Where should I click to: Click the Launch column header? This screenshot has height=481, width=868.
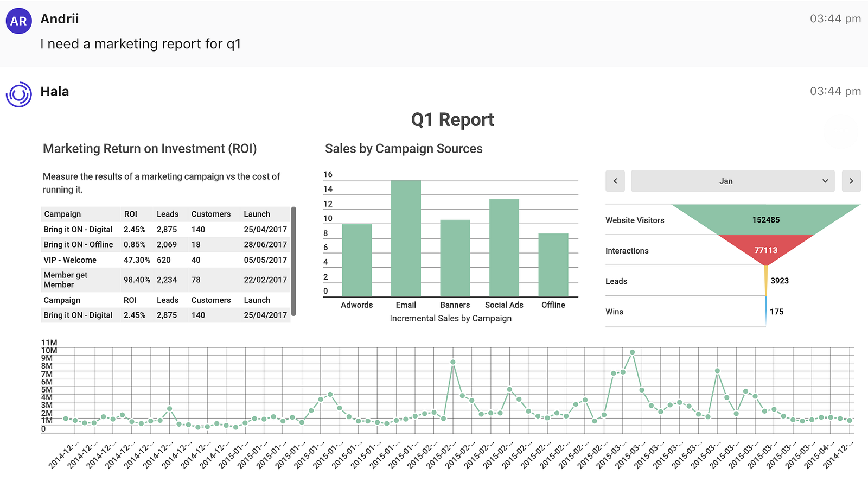point(257,214)
